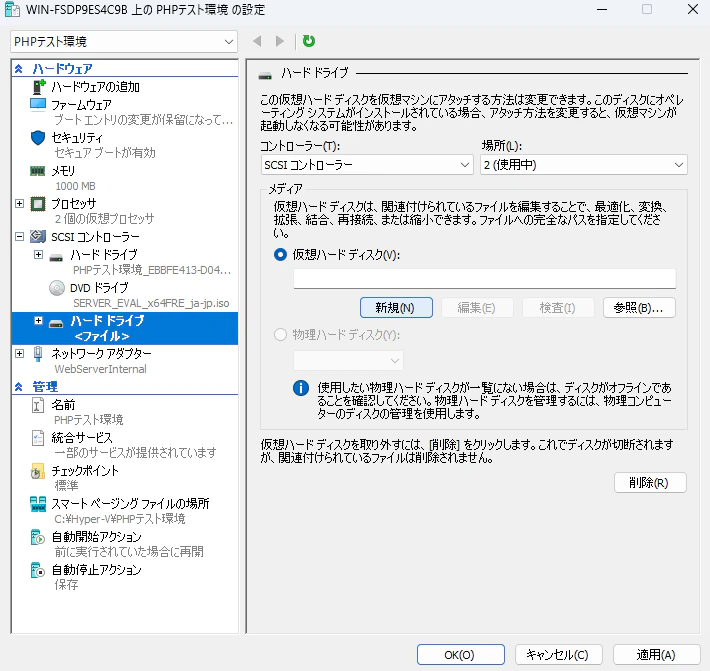Collapse the 管理 section header

19,387
